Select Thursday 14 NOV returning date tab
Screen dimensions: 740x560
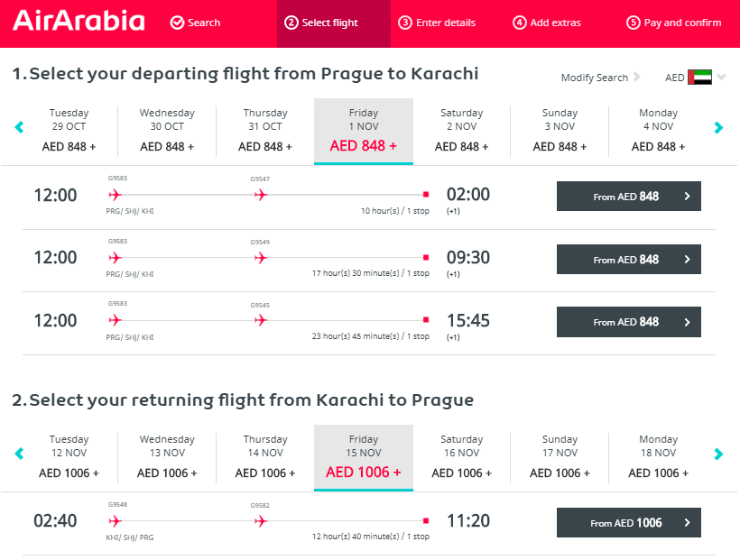pos(265,456)
